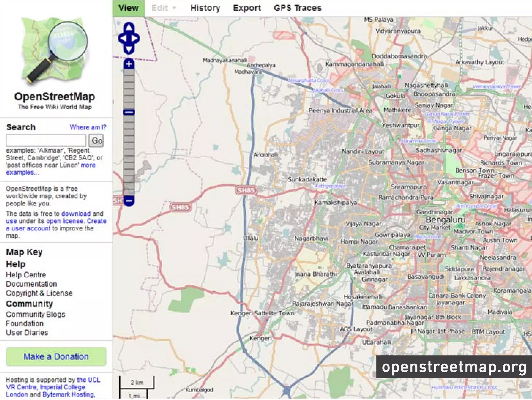Click the Kengeri Sattelite Town label
532x400 pixels.
click(263, 314)
